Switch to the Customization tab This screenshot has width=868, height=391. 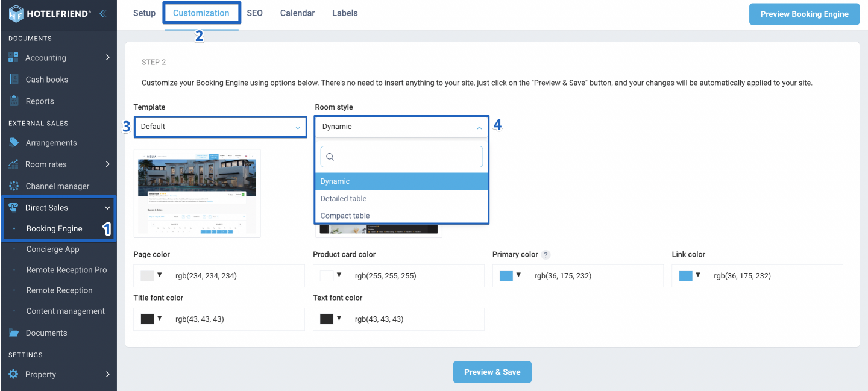coord(201,13)
